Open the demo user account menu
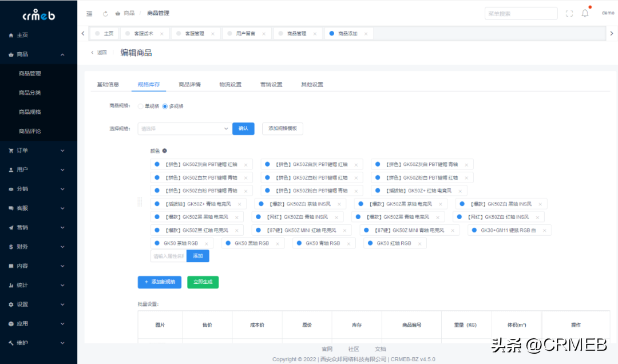The image size is (618, 364). click(608, 13)
